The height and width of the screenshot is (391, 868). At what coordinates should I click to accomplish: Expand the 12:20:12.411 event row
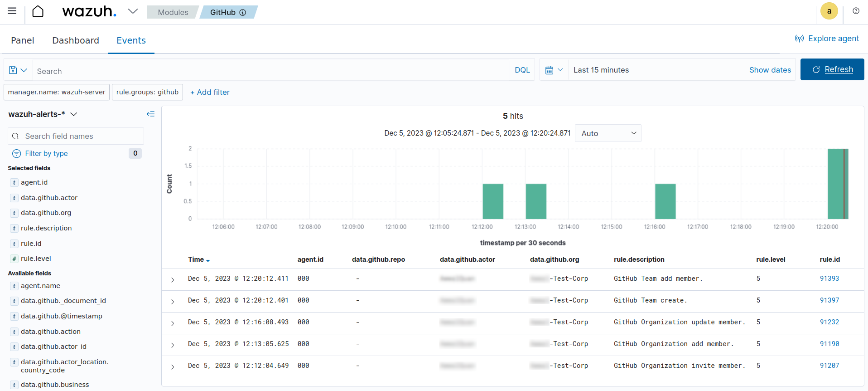pos(173,280)
